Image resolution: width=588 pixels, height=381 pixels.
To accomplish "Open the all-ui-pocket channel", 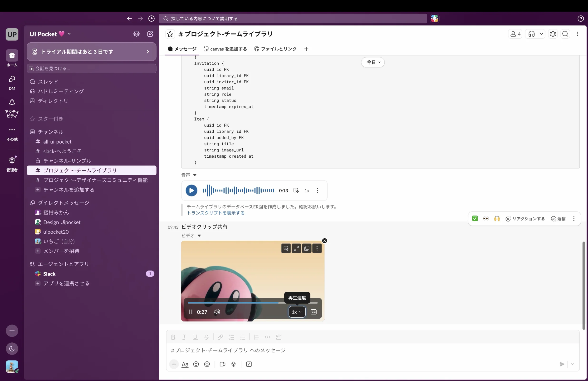I will click(91, 142).
